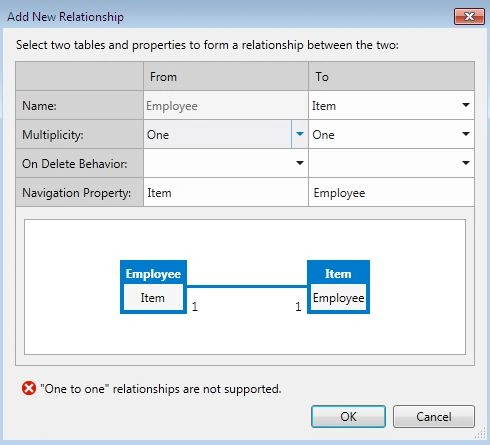Expand the From On Delete Behavior dropdown
The height and width of the screenshot is (445, 490).
[226, 163]
